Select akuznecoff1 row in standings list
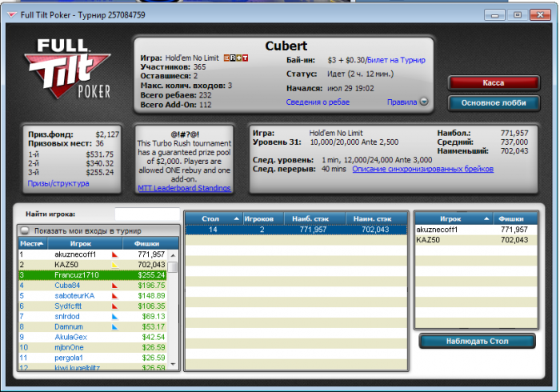Screen dimensions: 560x392 [93, 254]
